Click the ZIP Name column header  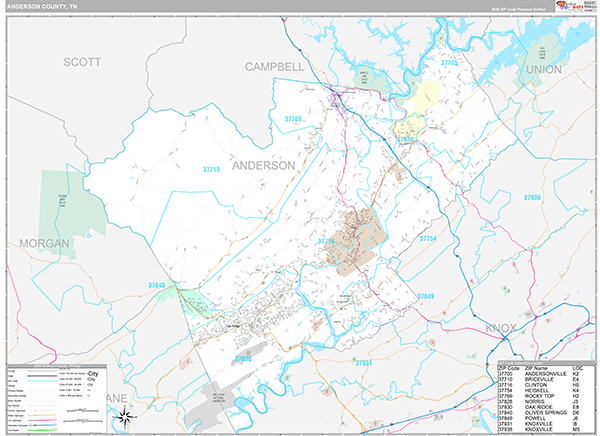point(536,368)
